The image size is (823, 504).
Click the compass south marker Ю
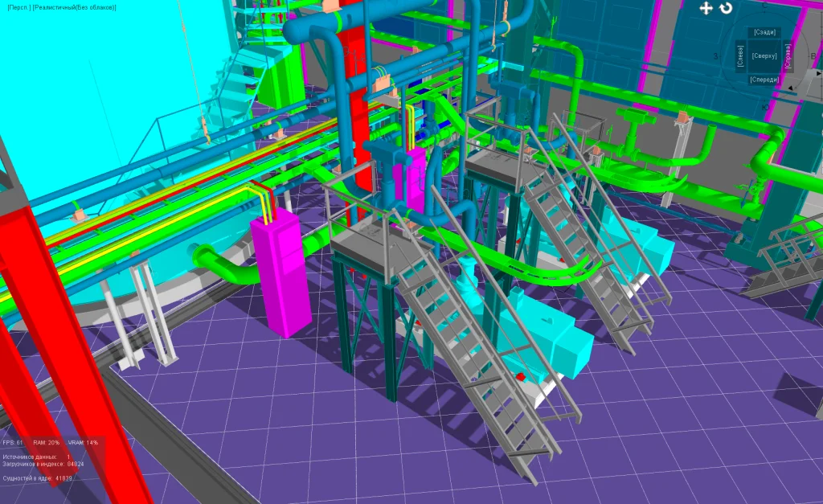click(x=765, y=107)
